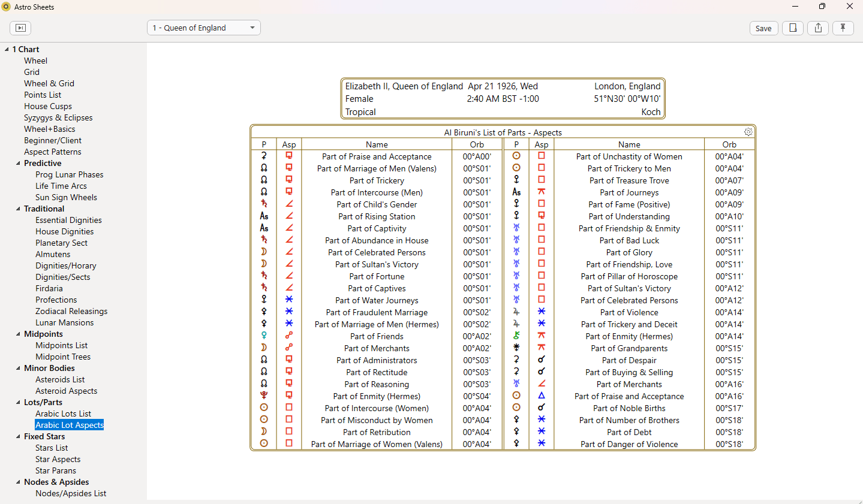
Task: Open House Cusps sheet
Action: click(48, 106)
